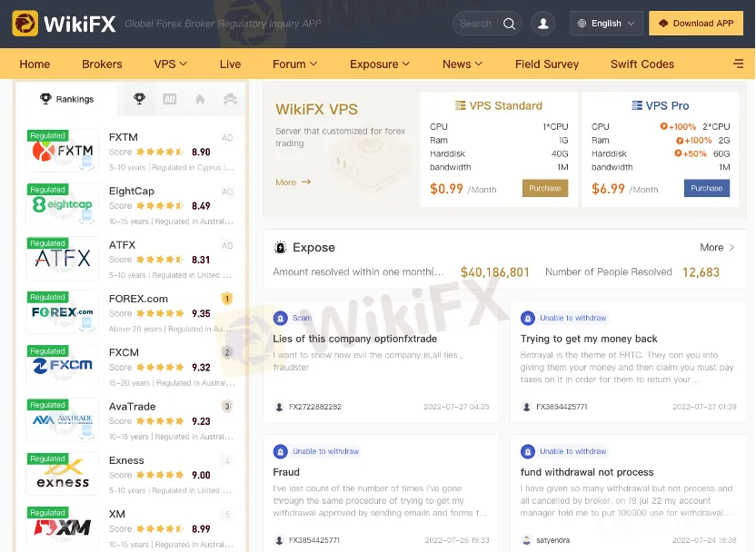Screen dimensions: 756x552
Task: Go to the Brokers menu item
Action: (x=102, y=64)
